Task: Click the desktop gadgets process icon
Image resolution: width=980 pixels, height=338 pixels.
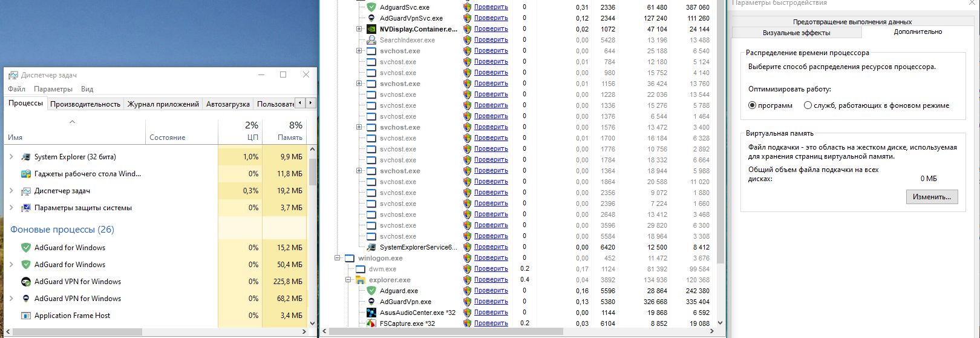Action: (x=25, y=174)
